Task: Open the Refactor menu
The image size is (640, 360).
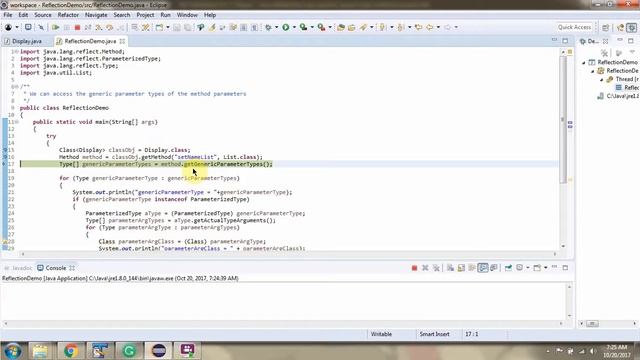Action: point(68,15)
